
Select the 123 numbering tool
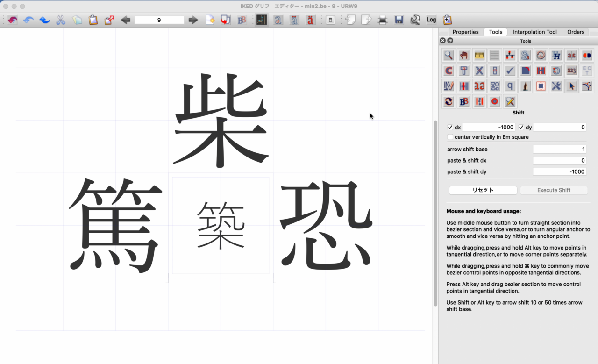click(x=571, y=71)
